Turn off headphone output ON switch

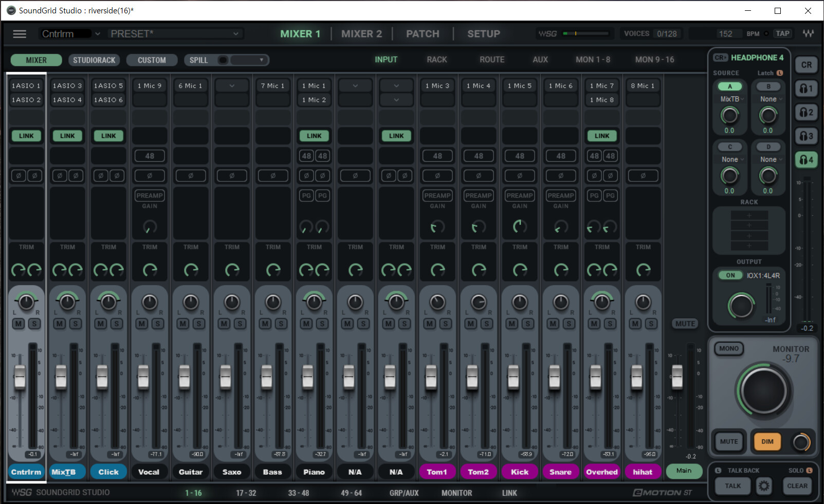[730, 275]
